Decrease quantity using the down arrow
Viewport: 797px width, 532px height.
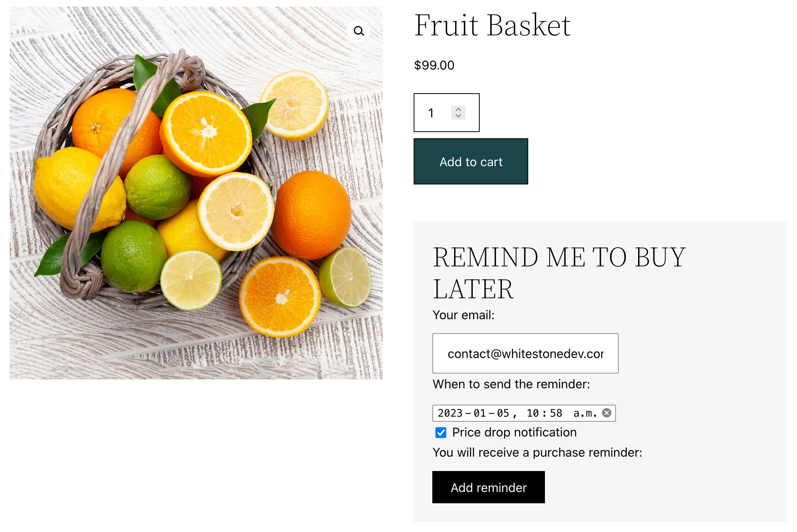click(458, 116)
